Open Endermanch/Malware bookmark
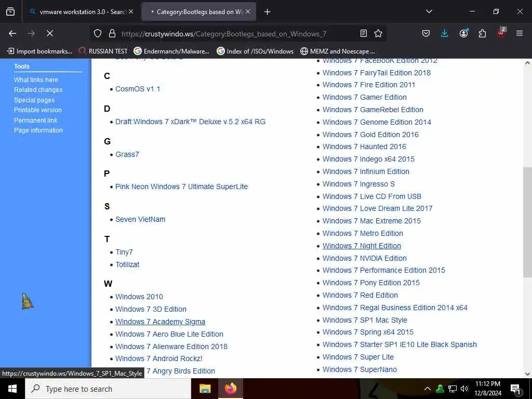Screen dimensions: 532x399 click(x=171, y=51)
